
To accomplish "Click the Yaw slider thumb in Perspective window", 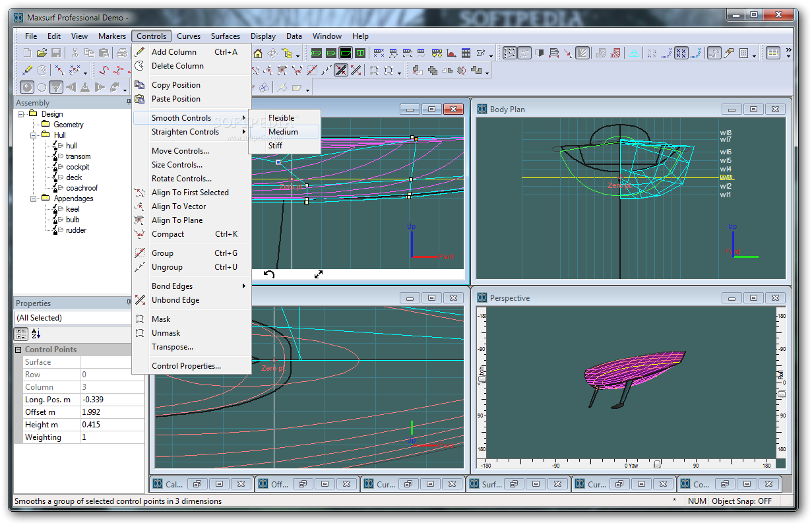I will (x=656, y=464).
